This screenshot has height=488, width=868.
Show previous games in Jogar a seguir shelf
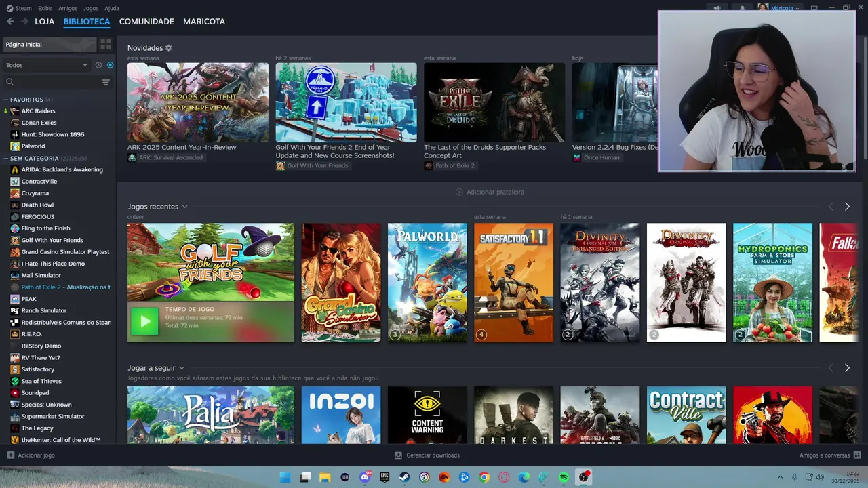coord(831,368)
